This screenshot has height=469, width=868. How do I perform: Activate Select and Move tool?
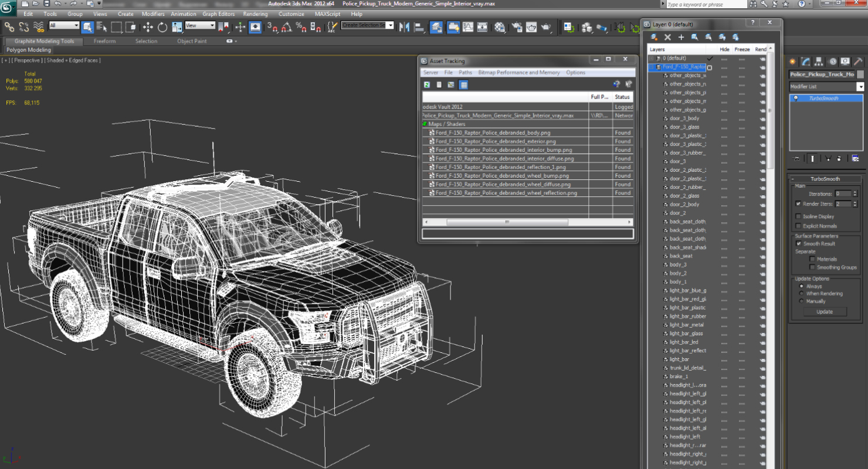click(x=148, y=26)
